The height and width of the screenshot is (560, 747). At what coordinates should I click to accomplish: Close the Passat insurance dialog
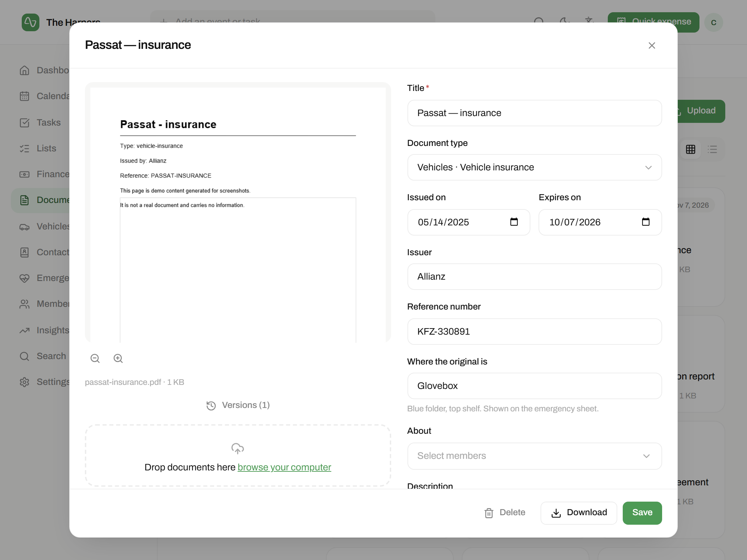click(652, 45)
